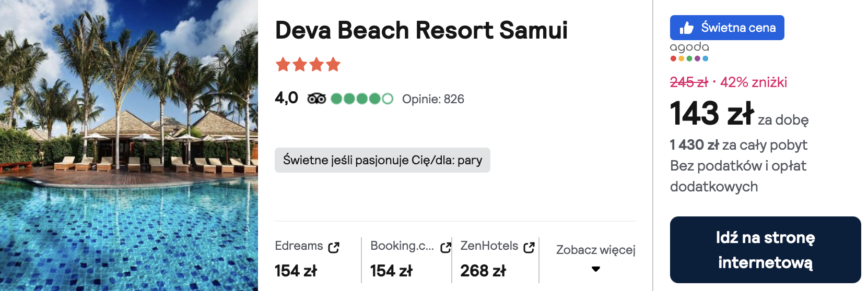The height and width of the screenshot is (291, 868).
Task: Click the TripAdvisor owl logo
Action: point(316,99)
